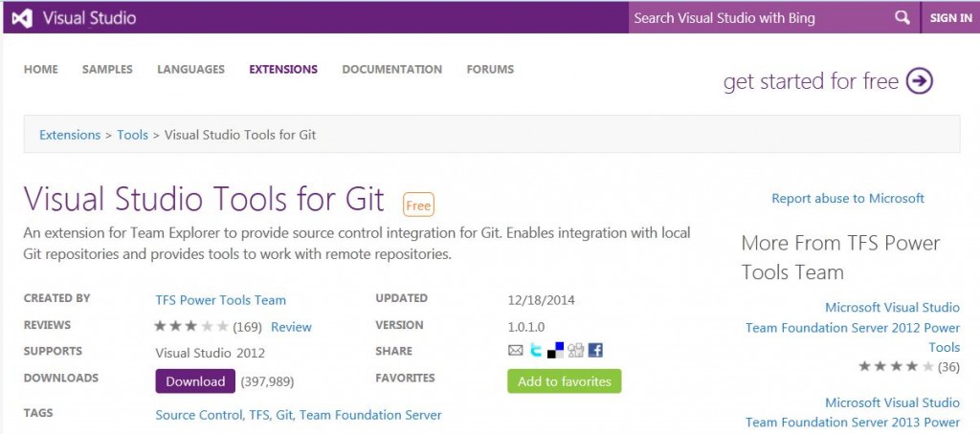Click the More From TFS Power Tools Team heading
This screenshot has width=980, height=434.
click(840, 257)
